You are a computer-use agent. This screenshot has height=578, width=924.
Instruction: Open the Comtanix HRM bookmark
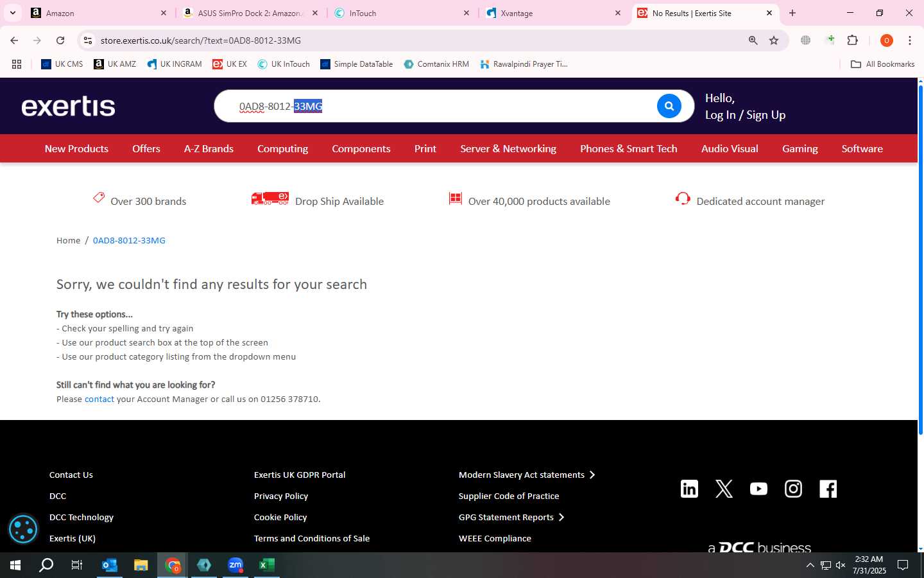tap(436, 64)
